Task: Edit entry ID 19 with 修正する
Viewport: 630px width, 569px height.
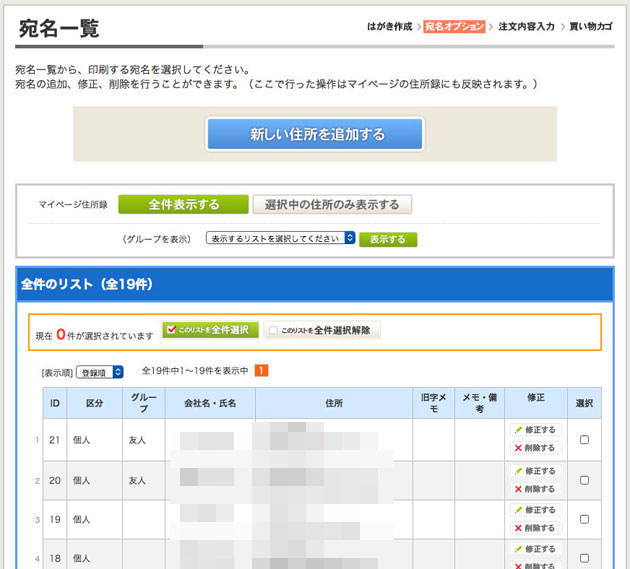Action: 536,510
